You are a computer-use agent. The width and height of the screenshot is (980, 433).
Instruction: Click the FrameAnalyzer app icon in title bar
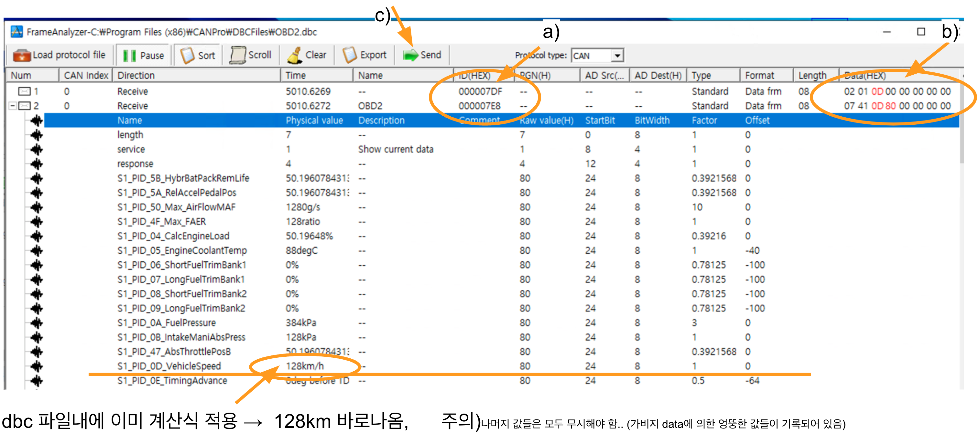(x=16, y=32)
